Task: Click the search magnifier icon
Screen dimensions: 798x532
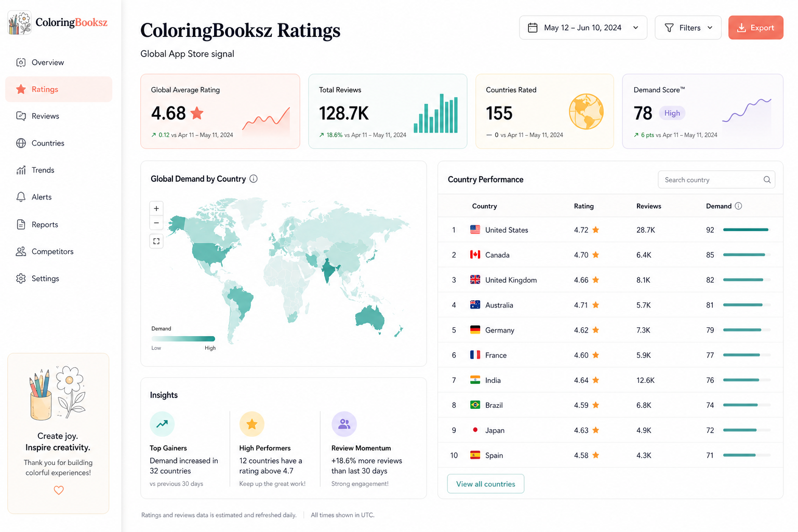Action: 767,180
